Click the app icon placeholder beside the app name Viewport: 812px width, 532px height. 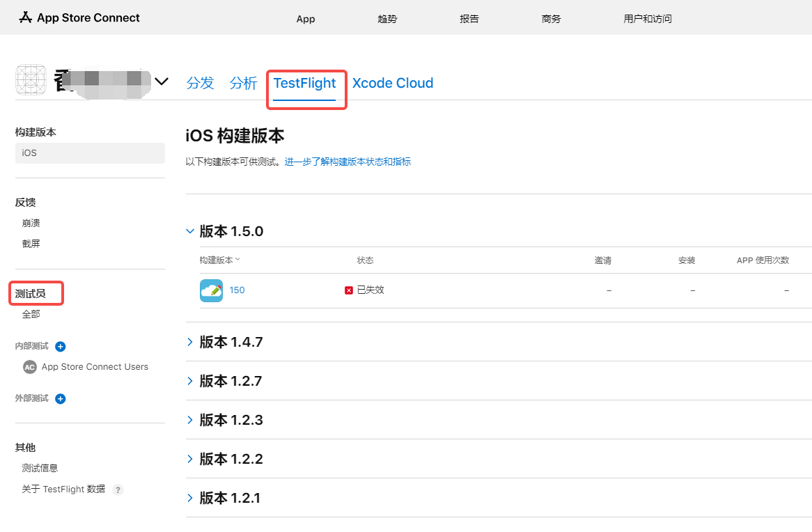click(x=31, y=80)
